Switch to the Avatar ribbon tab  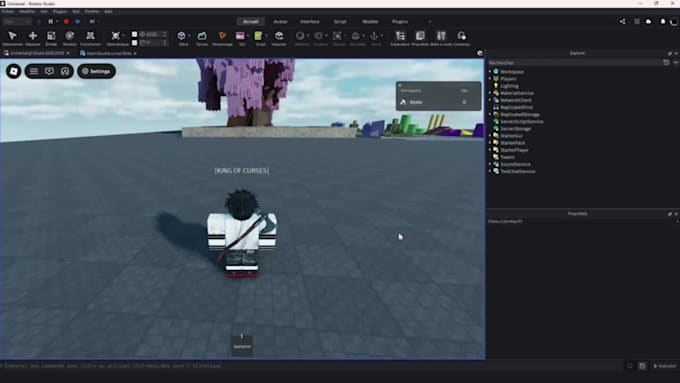(x=281, y=21)
